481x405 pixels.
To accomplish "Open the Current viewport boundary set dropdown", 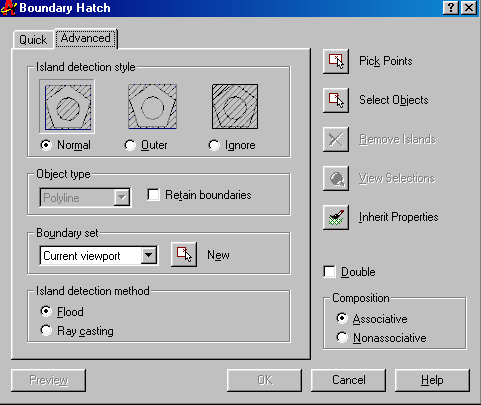I will click(x=148, y=256).
